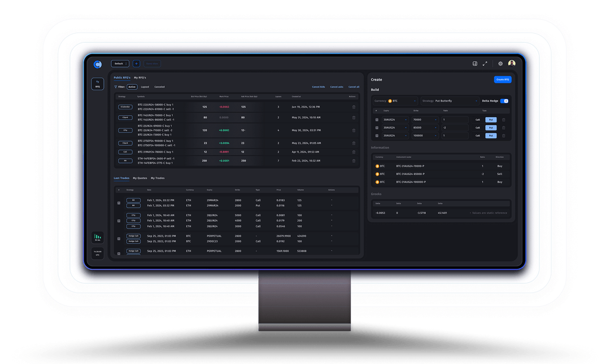Click the settings gear icon
610x364 pixels.
[x=502, y=63]
